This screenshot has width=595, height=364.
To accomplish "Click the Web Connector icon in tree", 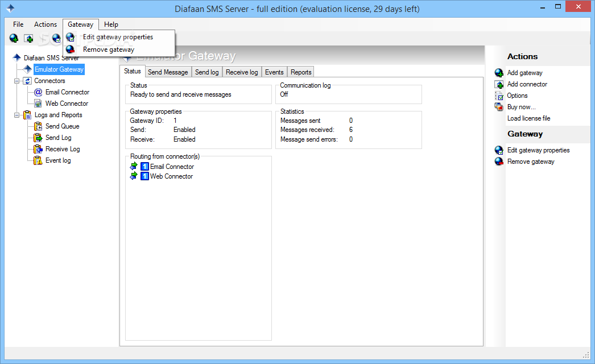I will coord(38,104).
